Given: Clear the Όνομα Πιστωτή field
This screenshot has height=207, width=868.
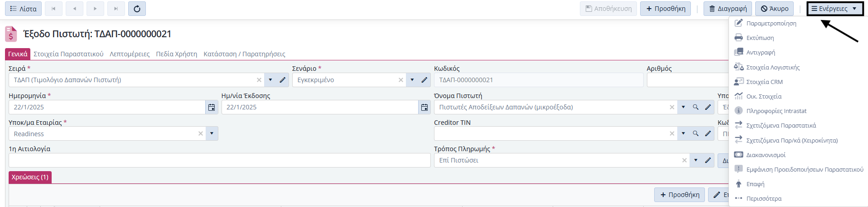Looking at the screenshot, I should (672, 107).
